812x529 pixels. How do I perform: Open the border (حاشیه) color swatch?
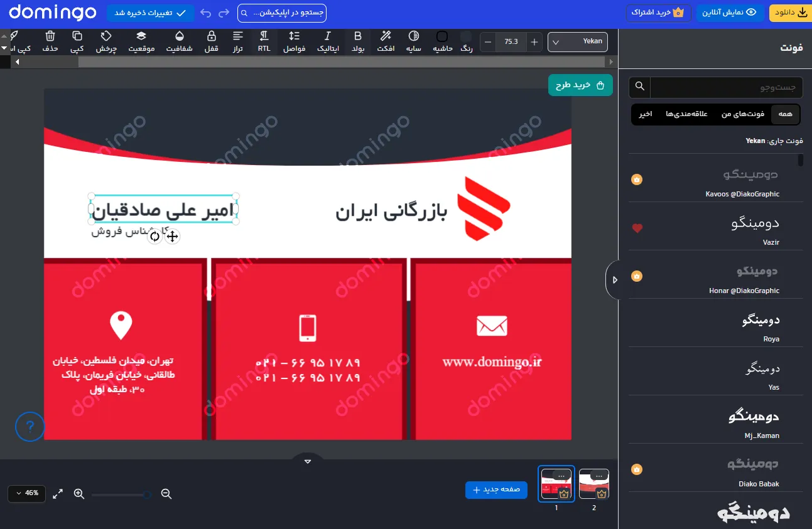[442, 36]
